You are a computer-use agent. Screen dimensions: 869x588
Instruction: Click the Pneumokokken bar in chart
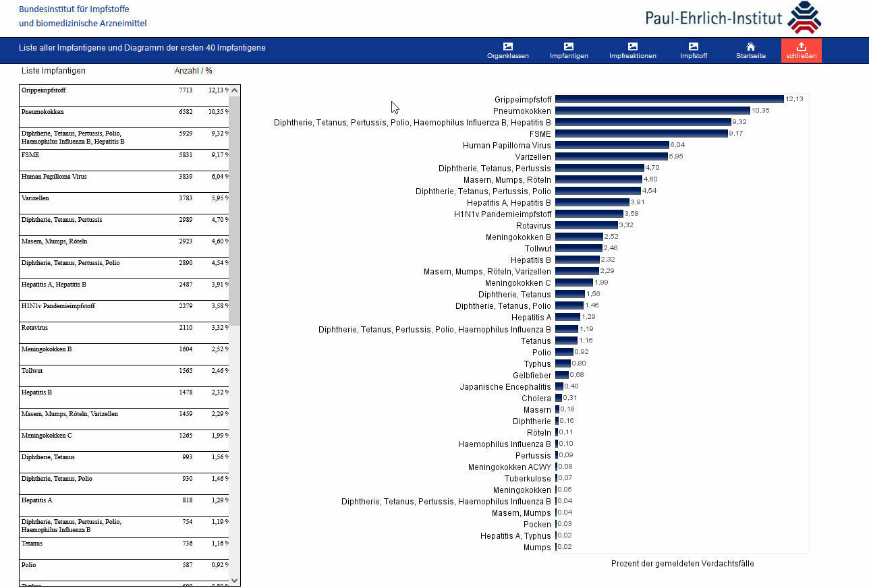[x=652, y=111]
